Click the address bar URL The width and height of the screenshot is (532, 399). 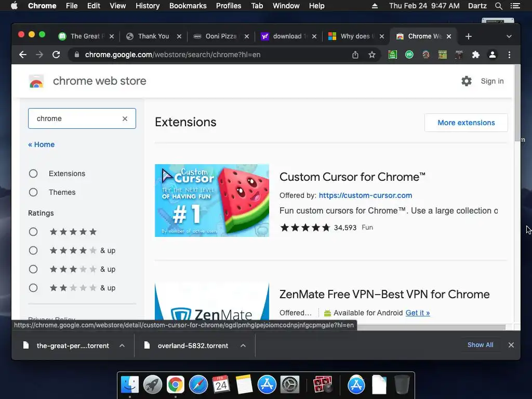172,55
